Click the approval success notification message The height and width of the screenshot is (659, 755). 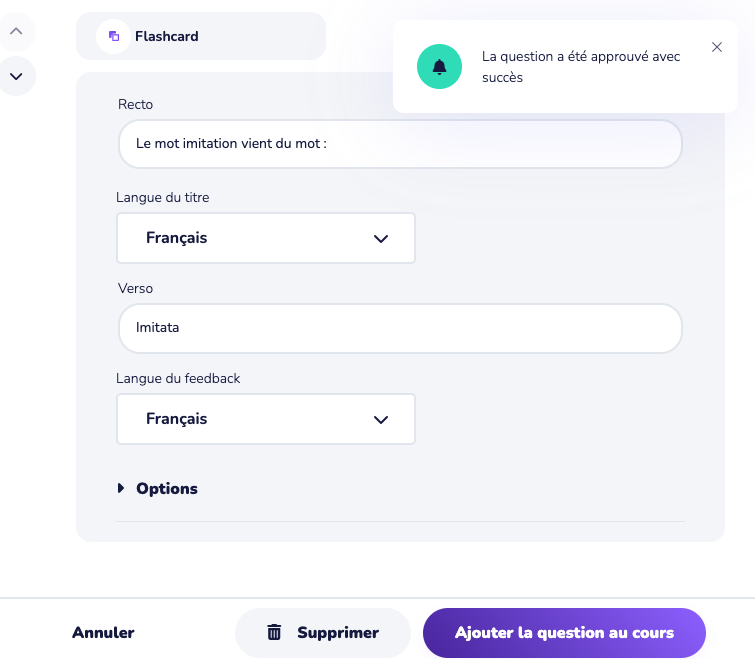580,66
